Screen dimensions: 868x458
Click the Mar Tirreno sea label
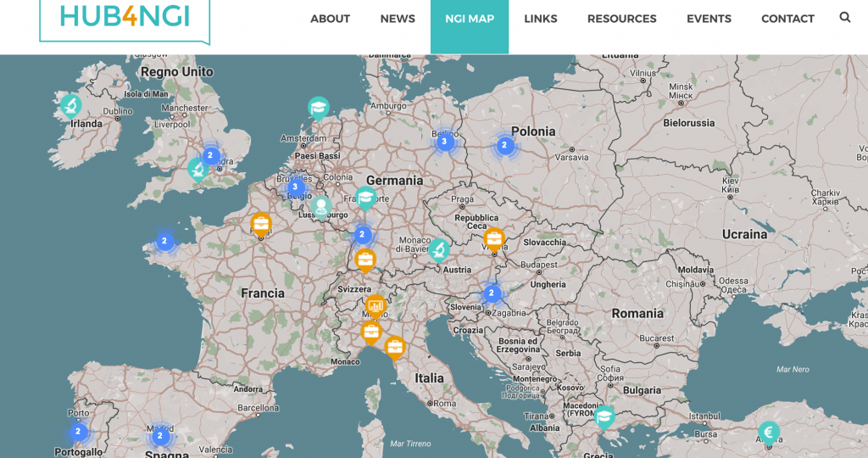[x=410, y=444]
